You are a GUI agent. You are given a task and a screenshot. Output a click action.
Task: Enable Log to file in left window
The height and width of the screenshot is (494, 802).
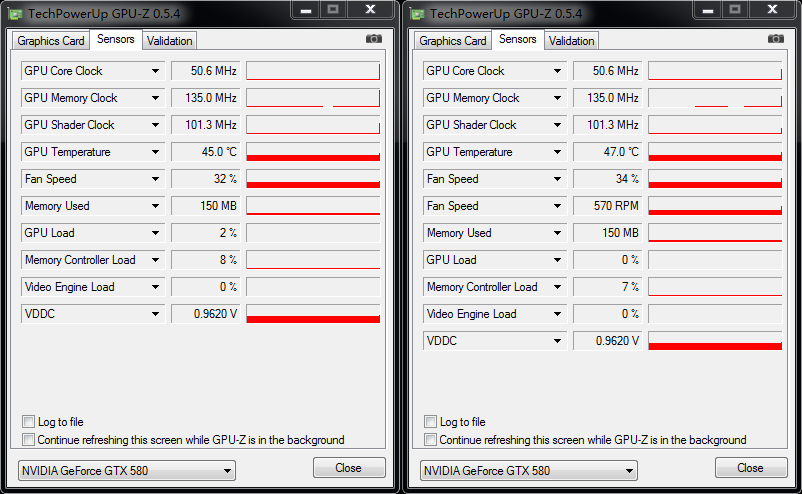point(29,421)
